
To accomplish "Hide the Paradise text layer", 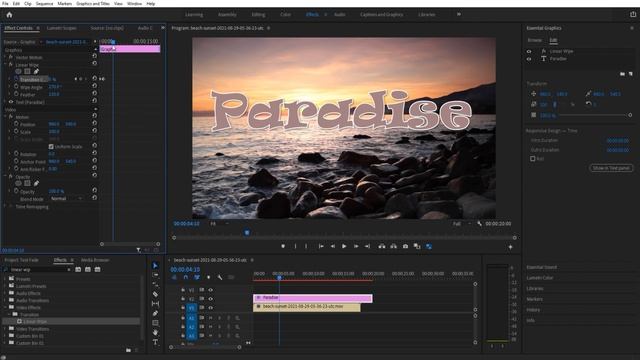I will pos(529,59).
